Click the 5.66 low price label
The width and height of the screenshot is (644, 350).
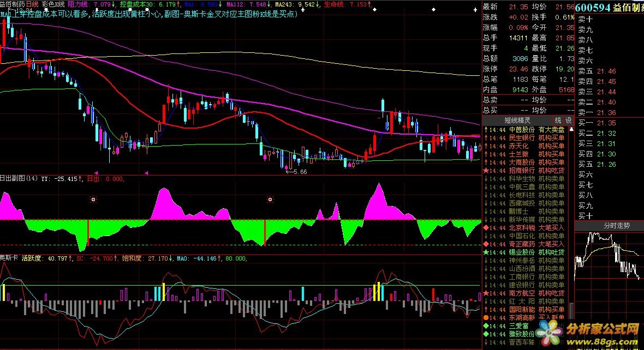click(x=300, y=172)
